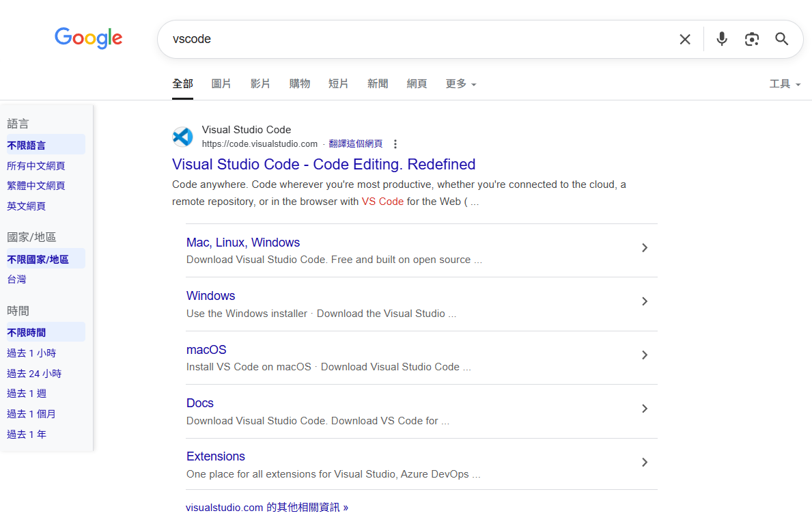The width and height of the screenshot is (812, 522).
Task: Open the 網頁 tab
Action: [x=417, y=84]
